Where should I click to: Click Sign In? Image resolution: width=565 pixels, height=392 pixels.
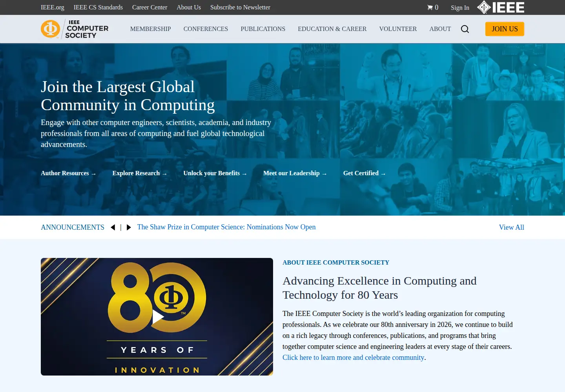coord(460,7)
